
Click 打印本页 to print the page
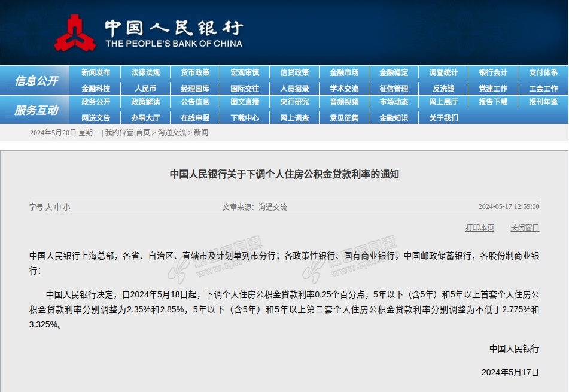(480, 228)
